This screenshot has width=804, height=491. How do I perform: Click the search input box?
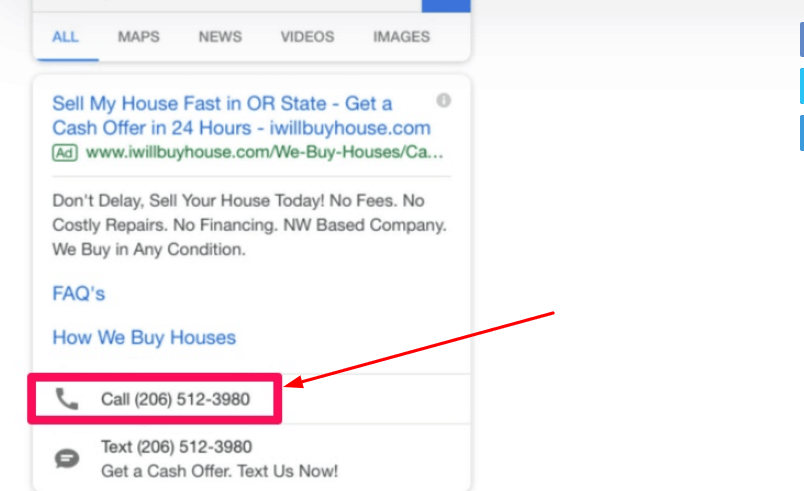227,6
